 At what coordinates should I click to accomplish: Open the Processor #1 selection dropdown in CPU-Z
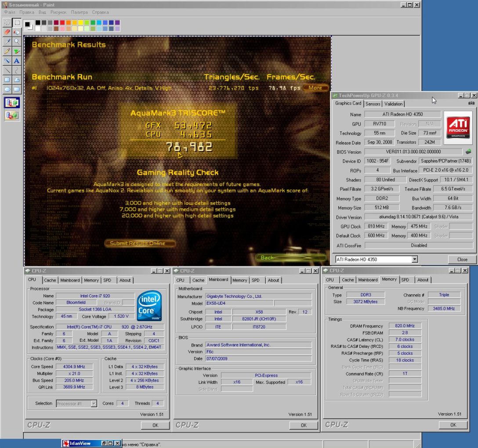(x=94, y=404)
